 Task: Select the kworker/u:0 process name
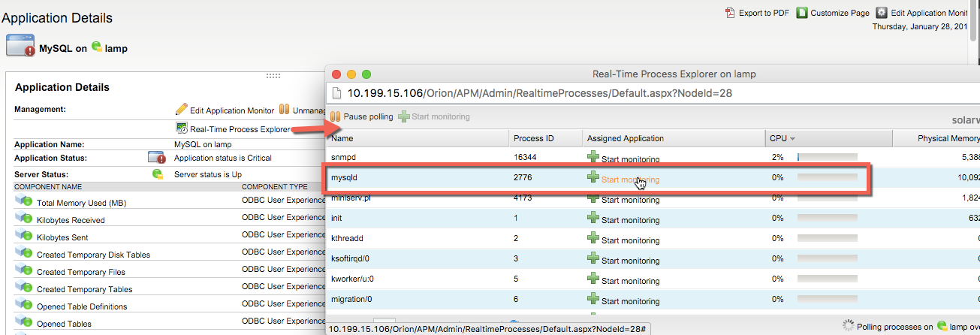tap(352, 279)
